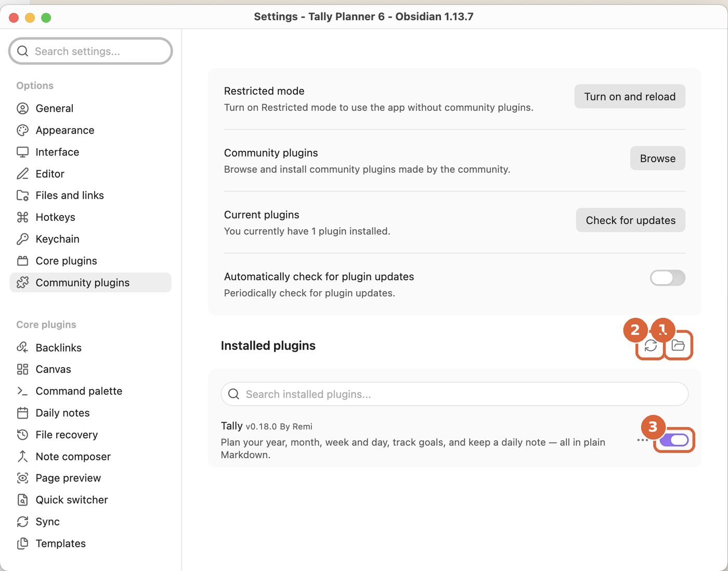This screenshot has width=728, height=571.
Task: Select the Page preview eye icon
Action: [x=22, y=478]
